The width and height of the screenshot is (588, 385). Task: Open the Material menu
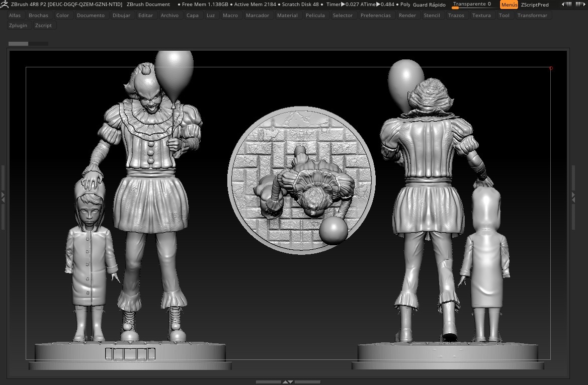(287, 16)
